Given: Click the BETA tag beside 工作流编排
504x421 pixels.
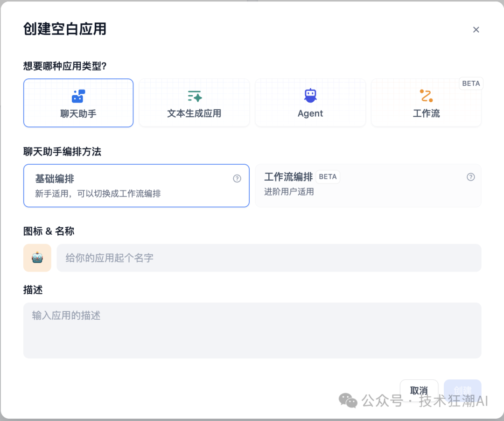Looking at the screenshot, I should 328,177.
